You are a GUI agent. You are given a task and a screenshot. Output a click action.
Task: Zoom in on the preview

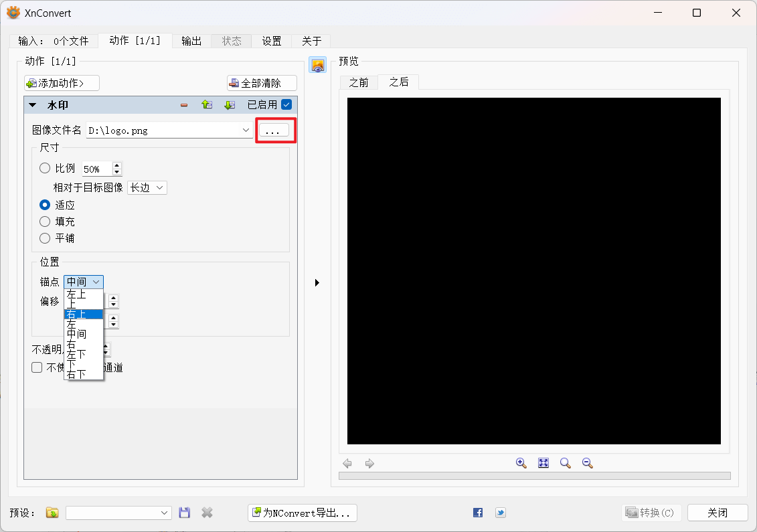[x=521, y=464]
